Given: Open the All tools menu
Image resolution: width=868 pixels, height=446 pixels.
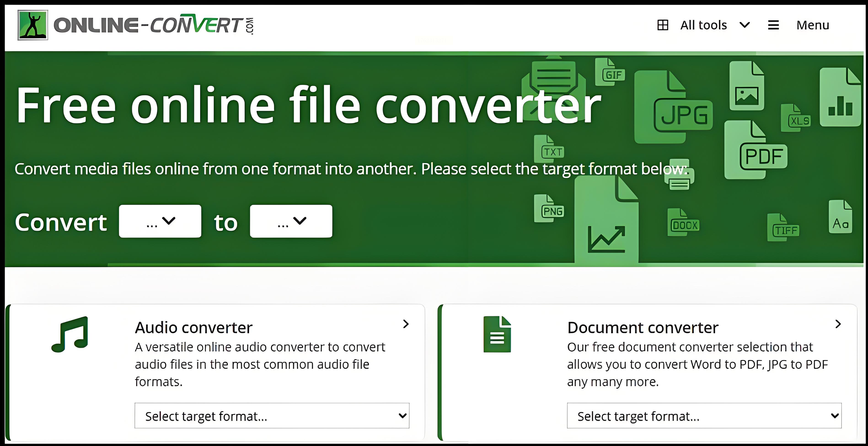Looking at the screenshot, I should coord(704,25).
